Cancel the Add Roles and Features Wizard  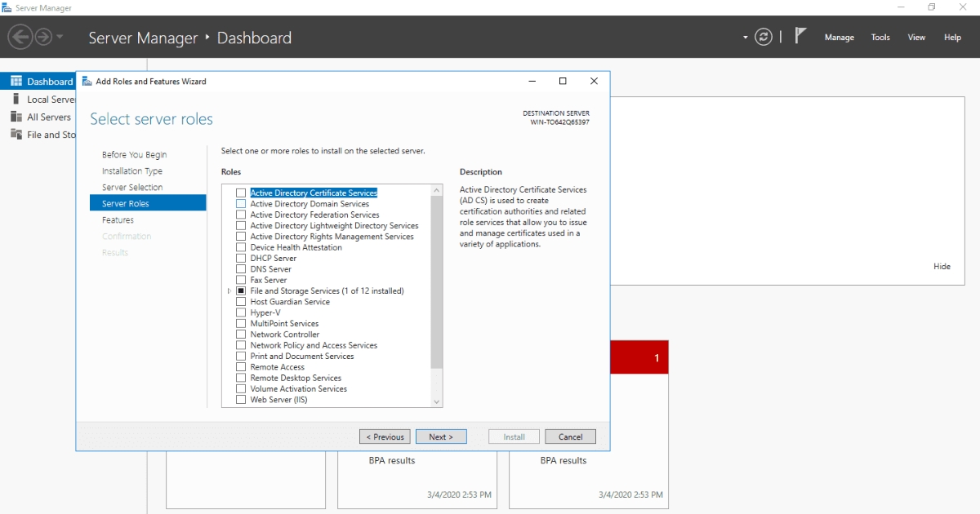coord(570,436)
